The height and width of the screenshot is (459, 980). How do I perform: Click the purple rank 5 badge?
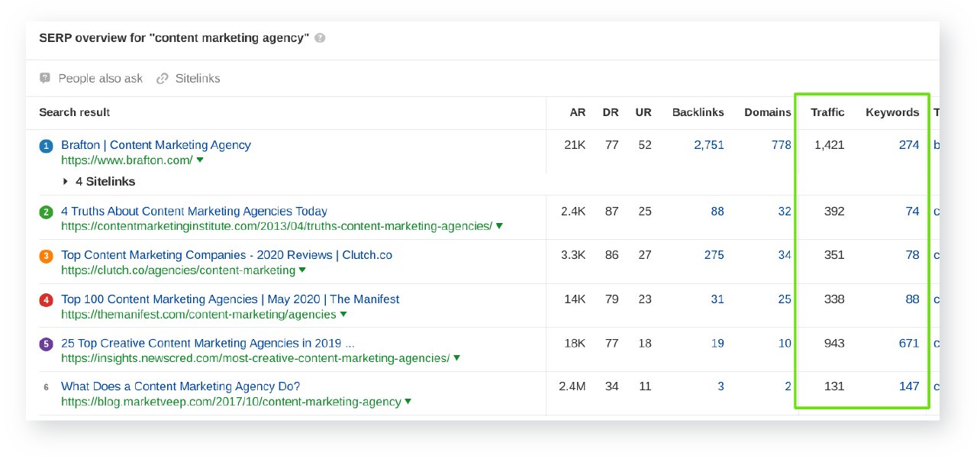pyautogui.click(x=46, y=344)
